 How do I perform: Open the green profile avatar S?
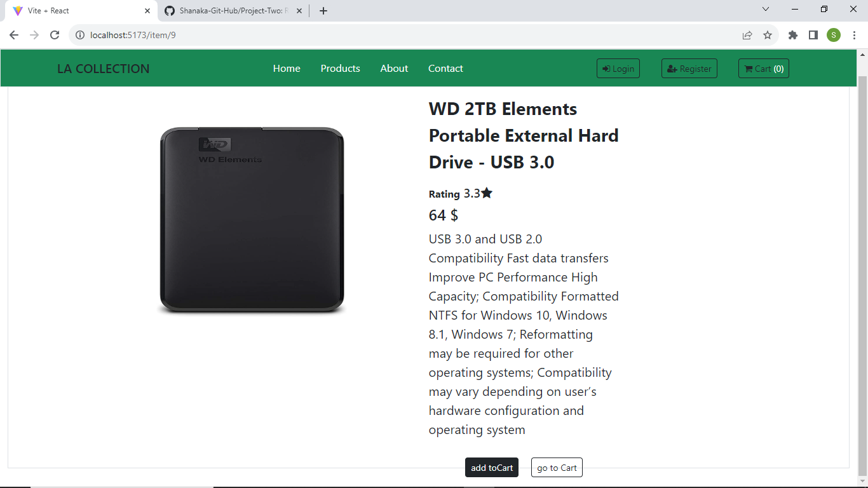(x=834, y=35)
